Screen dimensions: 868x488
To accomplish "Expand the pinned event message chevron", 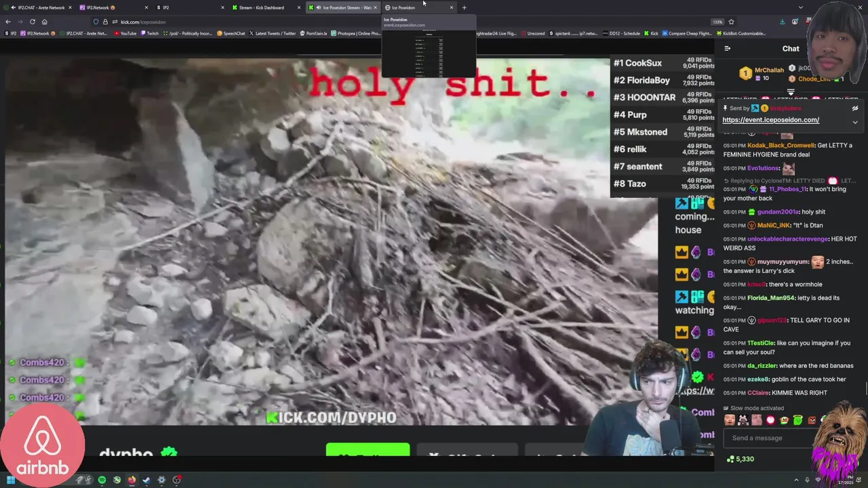I will click(x=855, y=122).
